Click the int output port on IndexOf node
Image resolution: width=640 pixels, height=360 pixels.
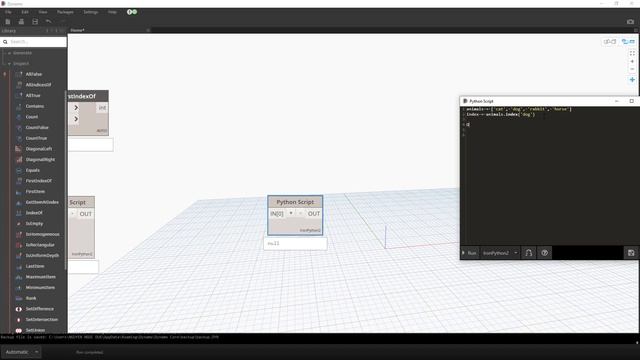(x=102, y=108)
